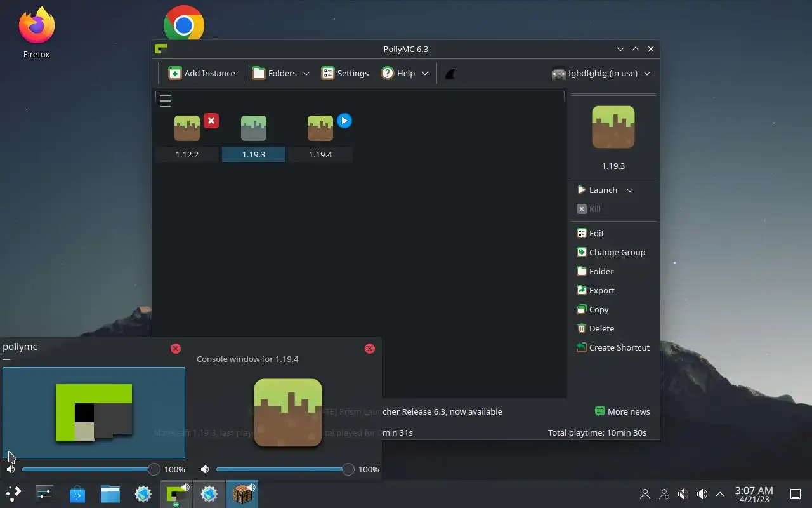
Task: Edit the selected instance
Action: coord(591,233)
